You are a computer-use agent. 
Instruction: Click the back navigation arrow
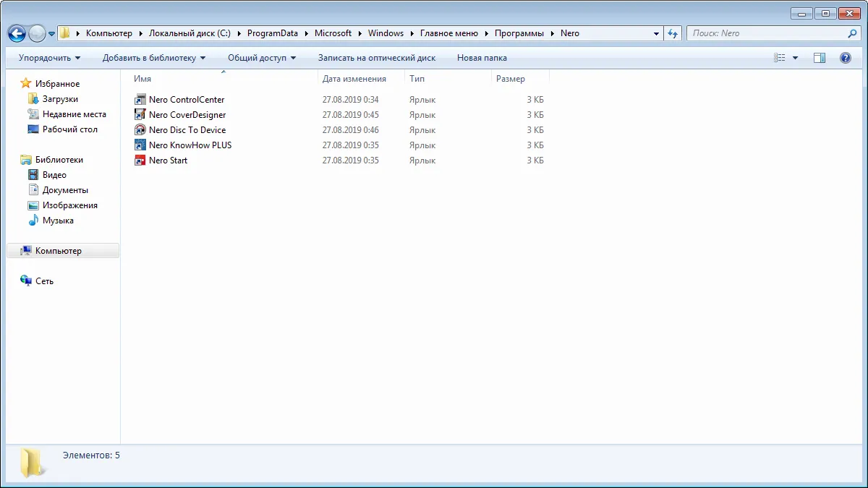pos(17,33)
